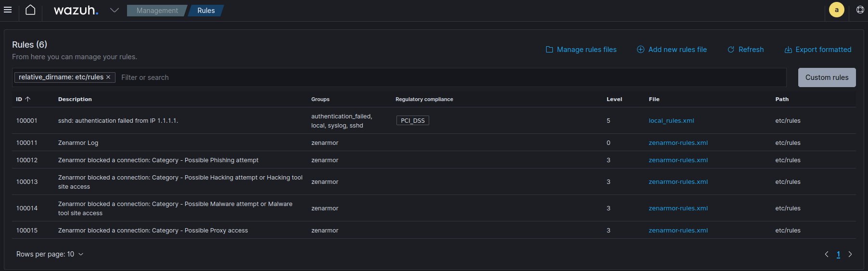Go to previous page arrow

pyautogui.click(x=827, y=254)
